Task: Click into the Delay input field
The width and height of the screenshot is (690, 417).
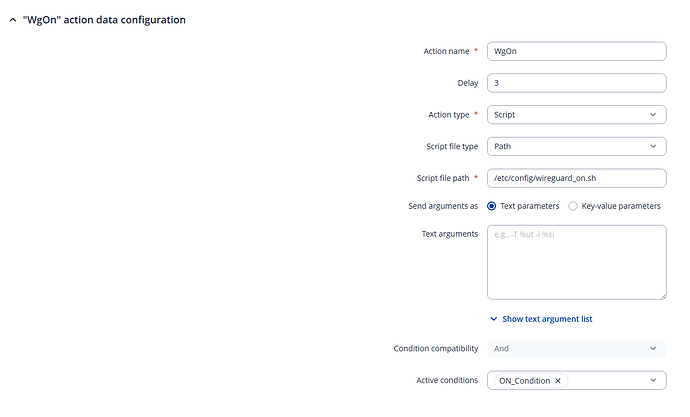Action: [x=576, y=83]
